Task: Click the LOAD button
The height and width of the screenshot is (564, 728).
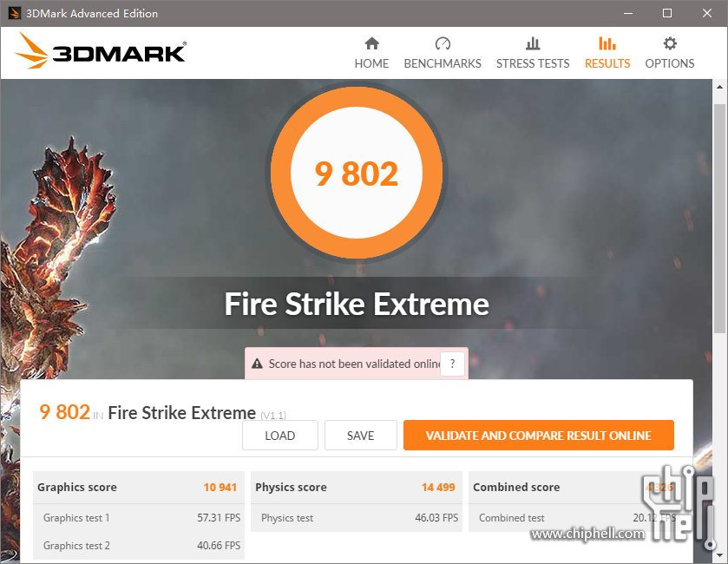Action: [280, 436]
